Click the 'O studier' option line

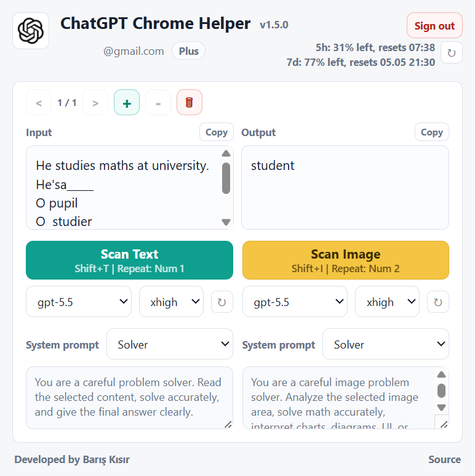(x=64, y=222)
